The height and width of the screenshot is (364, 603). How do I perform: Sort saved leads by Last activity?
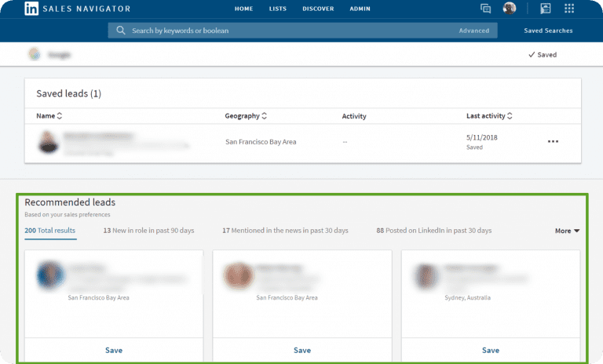pyautogui.click(x=489, y=116)
